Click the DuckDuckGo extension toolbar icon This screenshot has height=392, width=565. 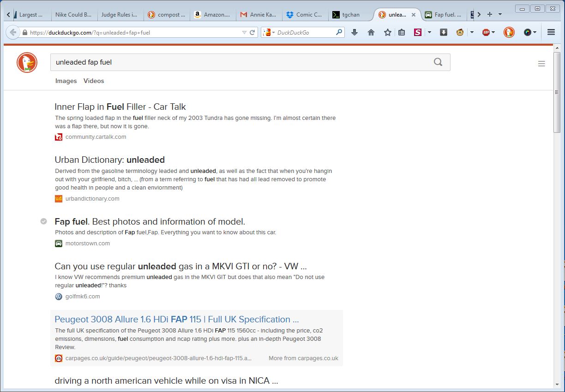tap(509, 32)
